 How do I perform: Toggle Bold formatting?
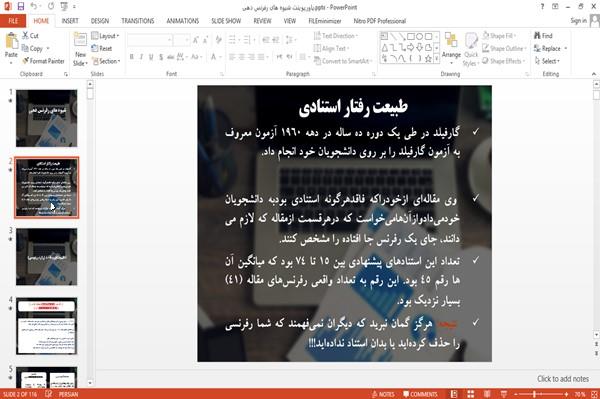(132, 57)
